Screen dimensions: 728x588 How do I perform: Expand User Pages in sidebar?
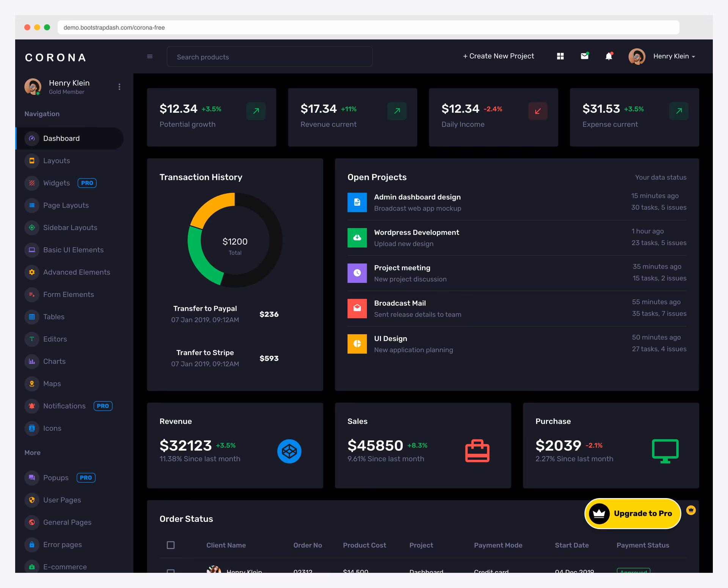pos(70,500)
